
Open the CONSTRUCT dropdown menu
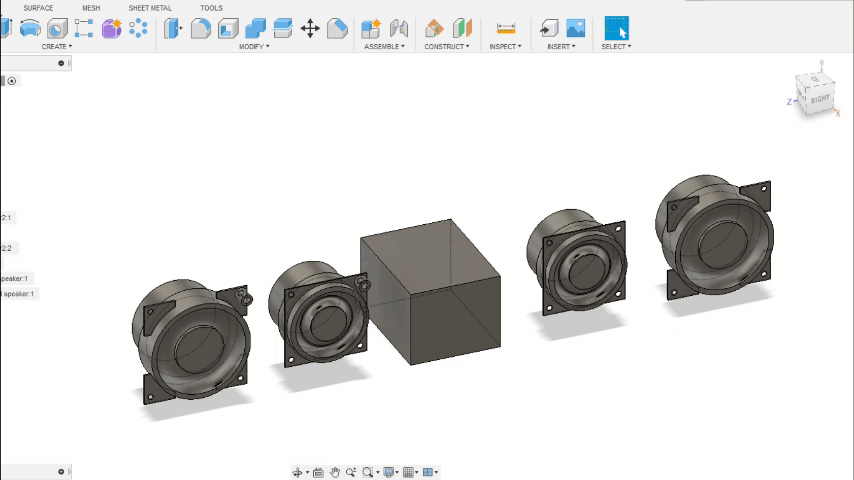[x=447, y=47]
